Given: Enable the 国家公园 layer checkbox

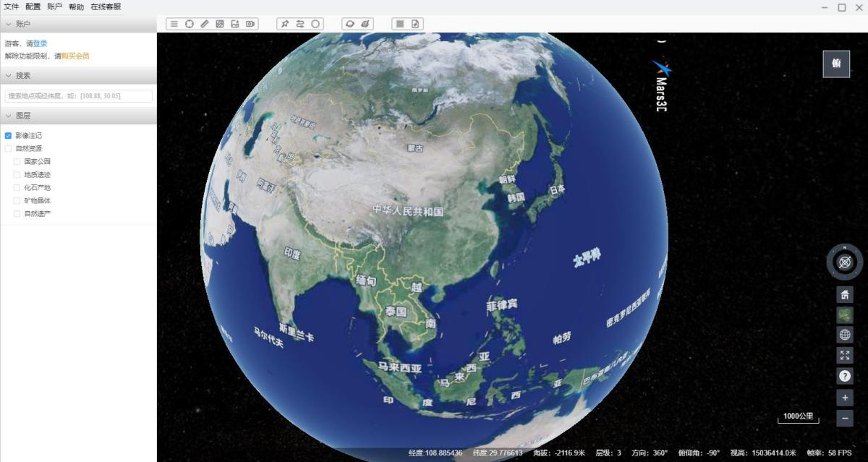Looking at the screenshot, I should tap(17, 161).
